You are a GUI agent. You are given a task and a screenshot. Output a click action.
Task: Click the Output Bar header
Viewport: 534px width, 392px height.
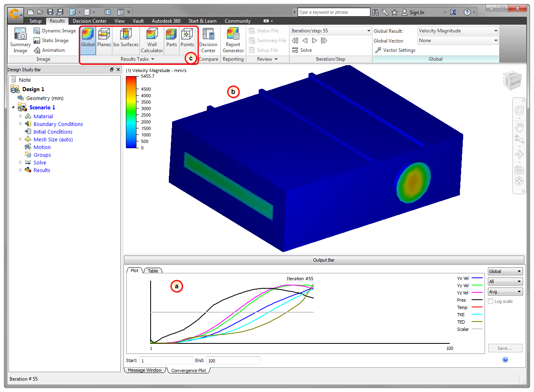[x=324, y=260]
